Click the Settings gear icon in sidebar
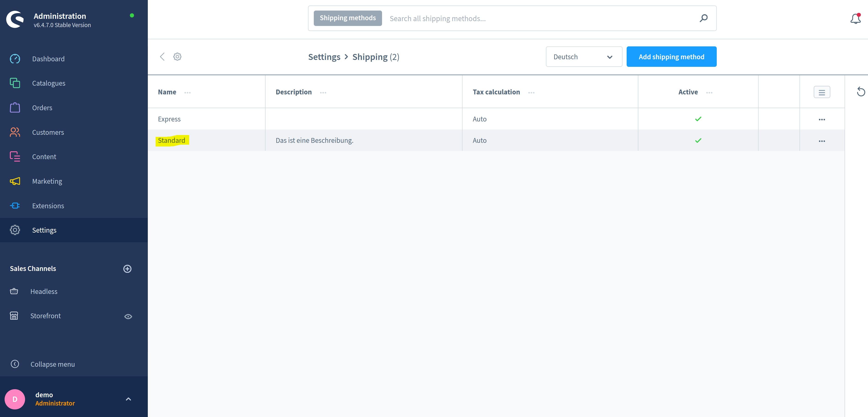Screen dimensions: 868x417 tap(15, 230)
